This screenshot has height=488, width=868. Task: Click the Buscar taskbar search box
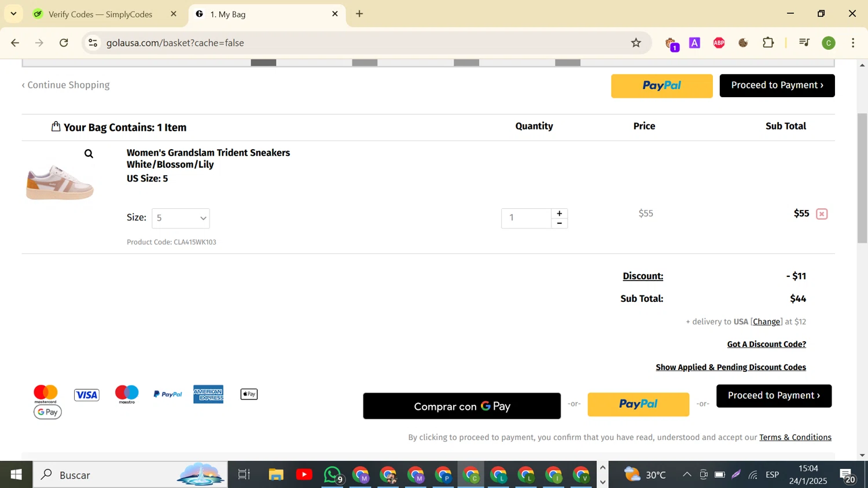point(130,475)
